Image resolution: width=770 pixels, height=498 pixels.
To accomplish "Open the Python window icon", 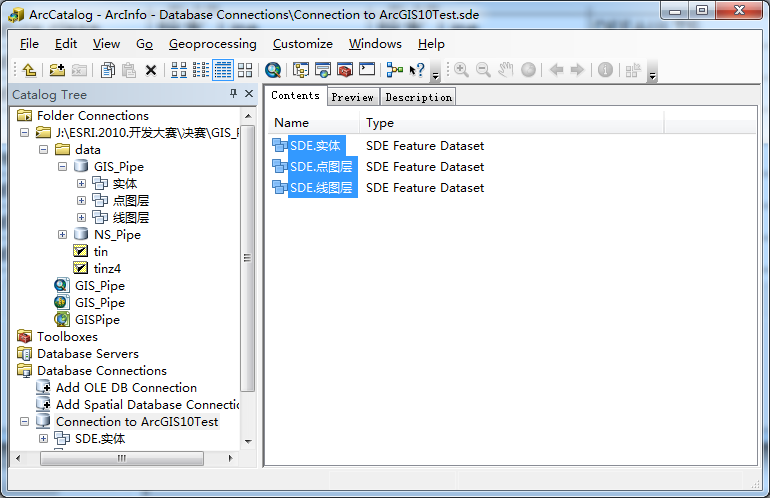I will [367, 69].
